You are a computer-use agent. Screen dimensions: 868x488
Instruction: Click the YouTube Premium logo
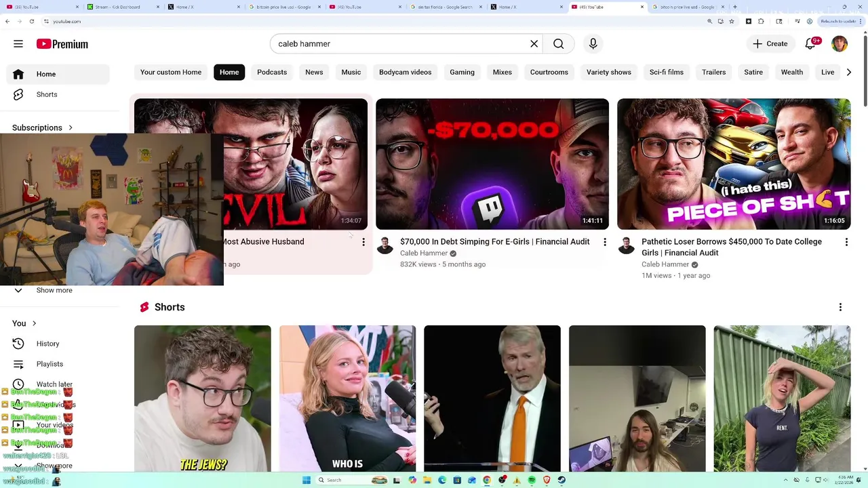click(x=62, y=44)
